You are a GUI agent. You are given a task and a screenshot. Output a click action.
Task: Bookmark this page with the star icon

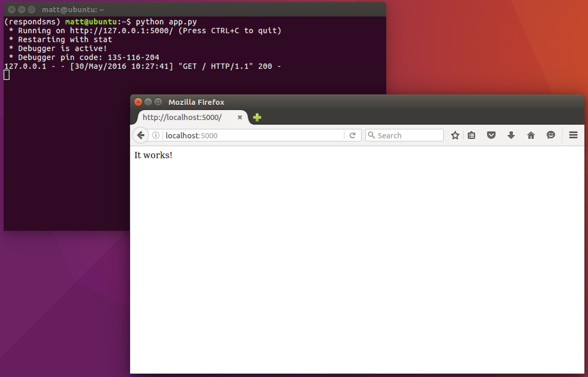click(x=455, y=135)
